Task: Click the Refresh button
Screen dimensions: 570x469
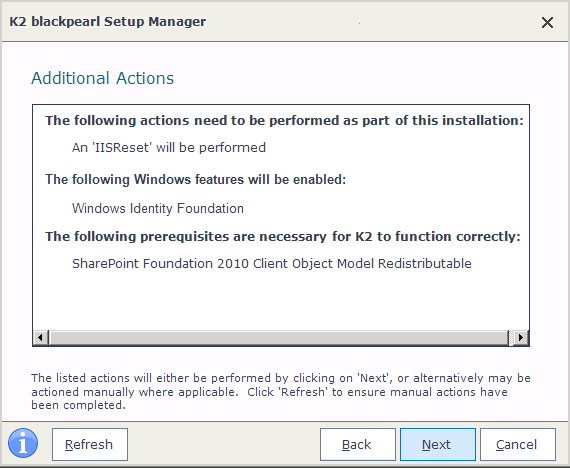Action: [90, 444]
